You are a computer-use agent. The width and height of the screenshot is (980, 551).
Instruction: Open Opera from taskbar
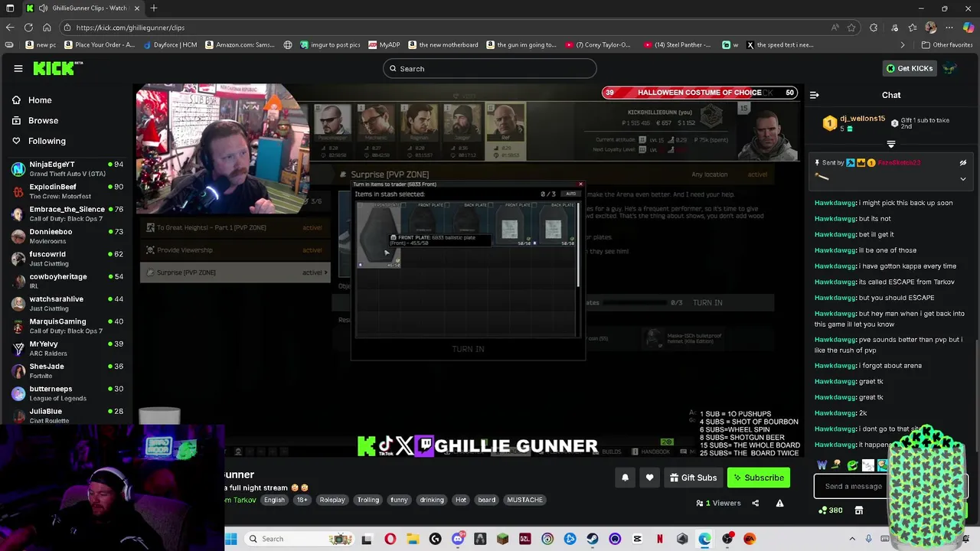(390, 539)
